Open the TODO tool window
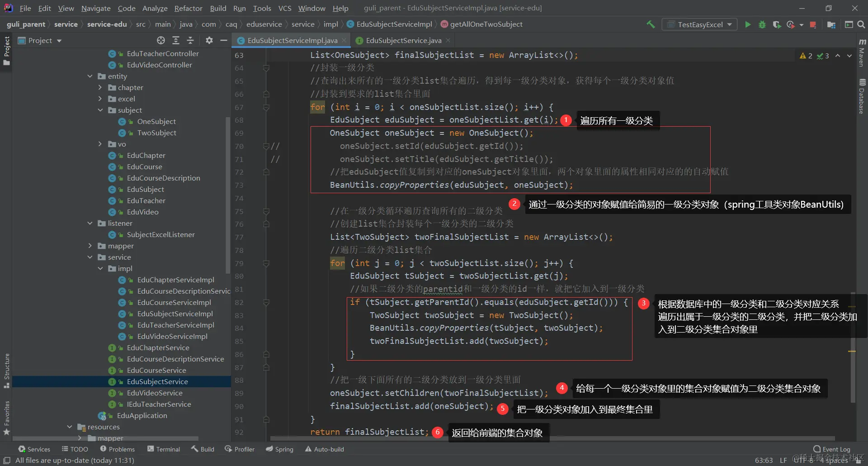 tap(75, 449)
